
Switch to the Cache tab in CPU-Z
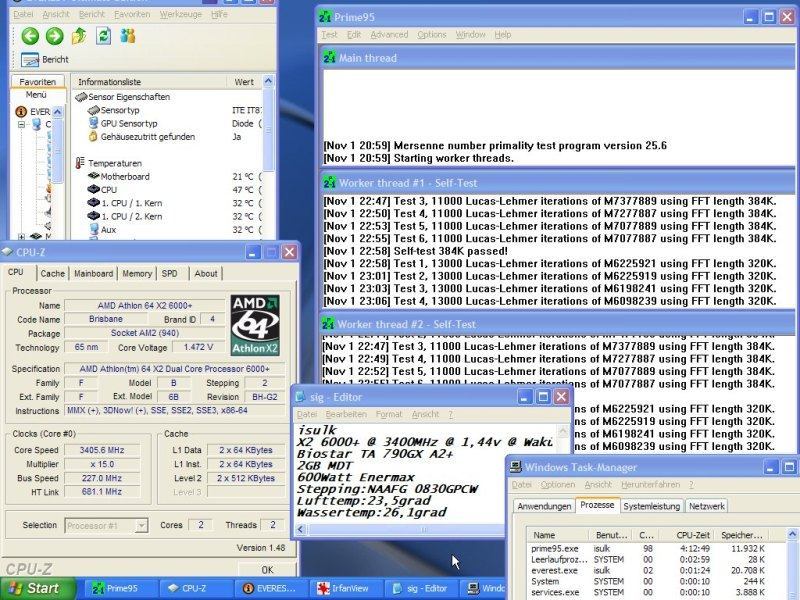pyautogui.click(x=53, y=273)
